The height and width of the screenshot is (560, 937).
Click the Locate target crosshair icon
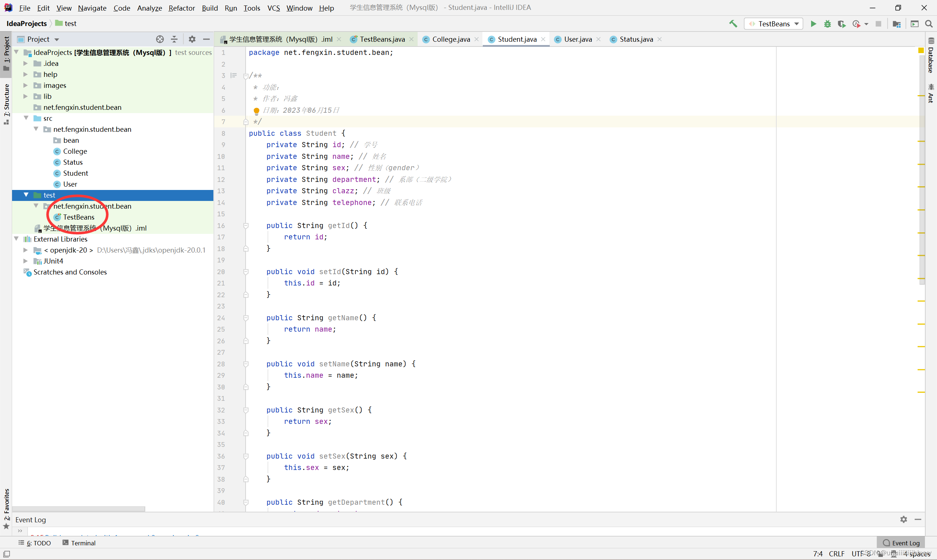click(160, 39)
